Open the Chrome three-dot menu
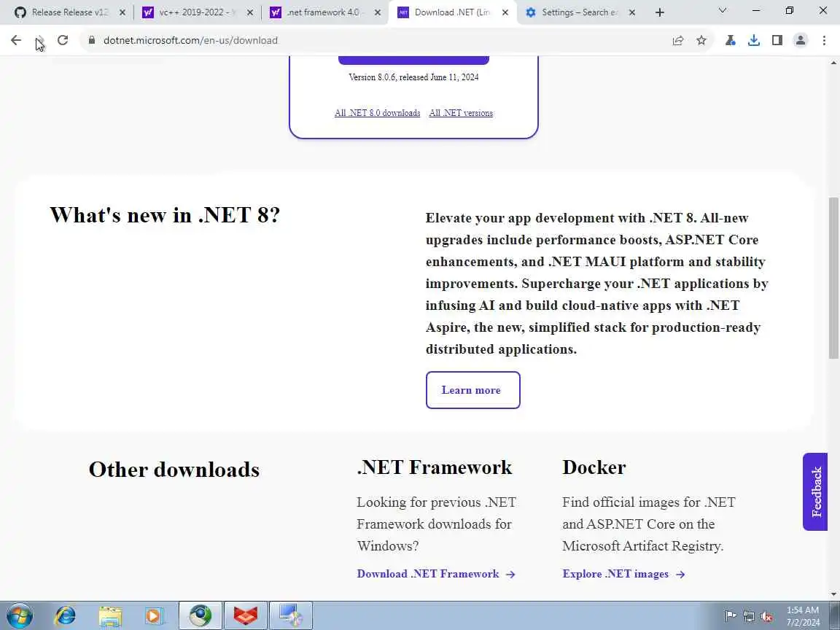840x630 pixels. [x=824, y=40]
